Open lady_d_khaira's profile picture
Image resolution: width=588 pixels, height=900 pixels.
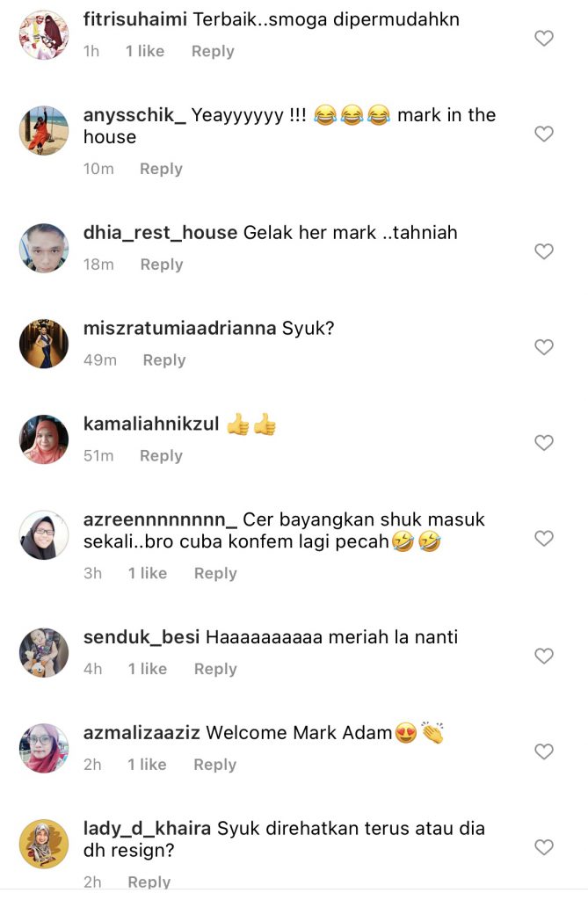[44, 844]
